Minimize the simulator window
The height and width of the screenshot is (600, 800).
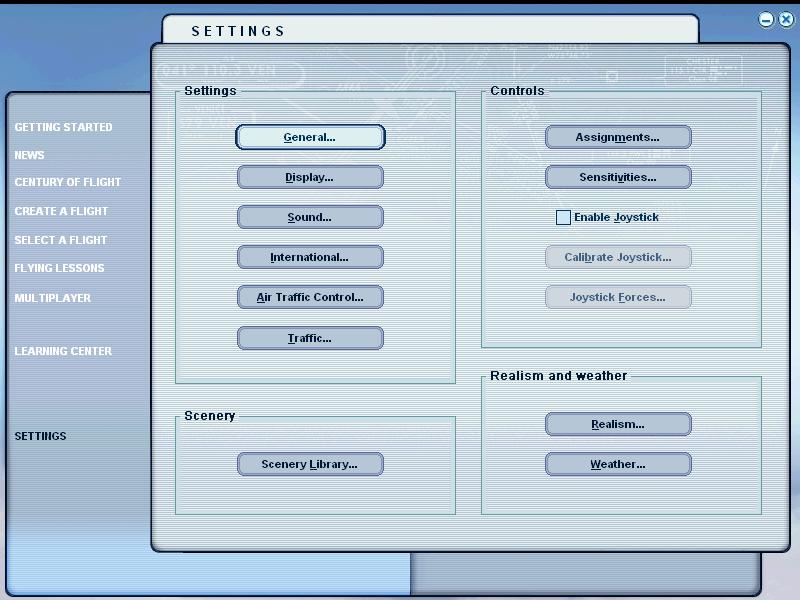pyautogui.click(x=766, y=20)
